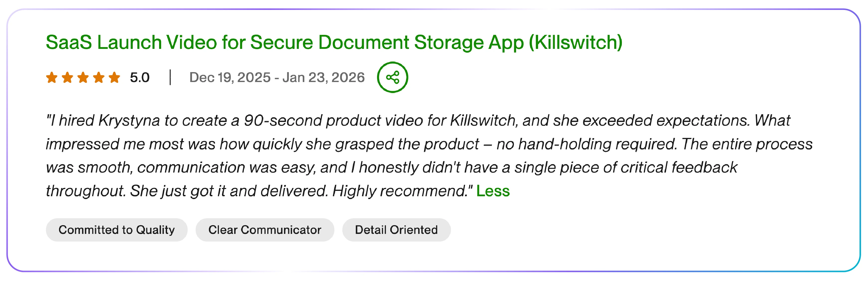Click "(Killswitch)" at the end of the title
This screenshot has height=286, width=868.
pos(576,42)
